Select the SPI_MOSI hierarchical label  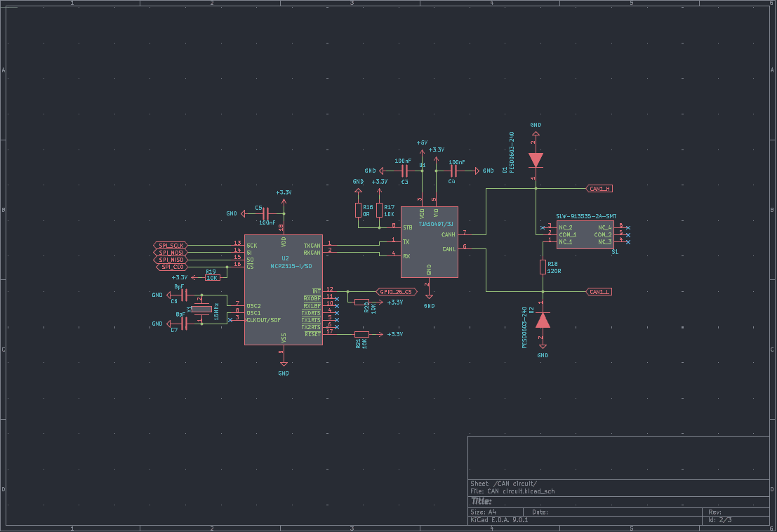click(x=171, y=253)
